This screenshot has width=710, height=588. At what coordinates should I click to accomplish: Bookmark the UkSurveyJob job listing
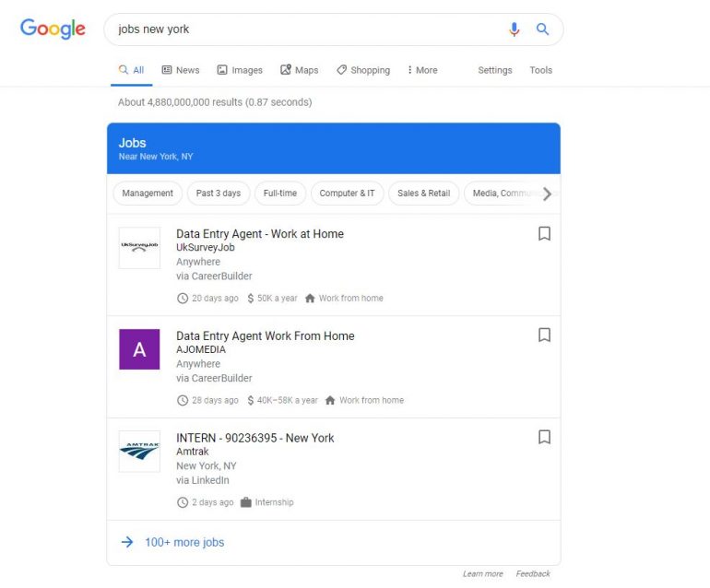point(544,233)
